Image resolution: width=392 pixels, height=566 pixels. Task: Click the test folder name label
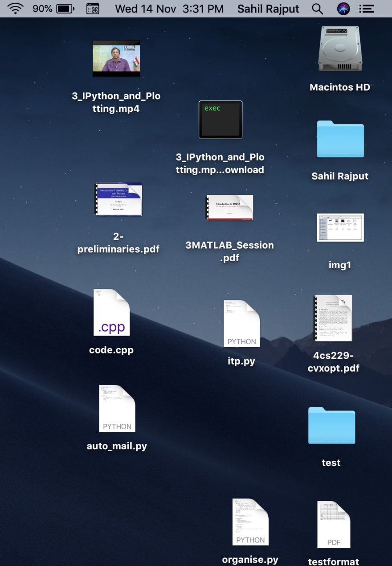click(331, 463)
